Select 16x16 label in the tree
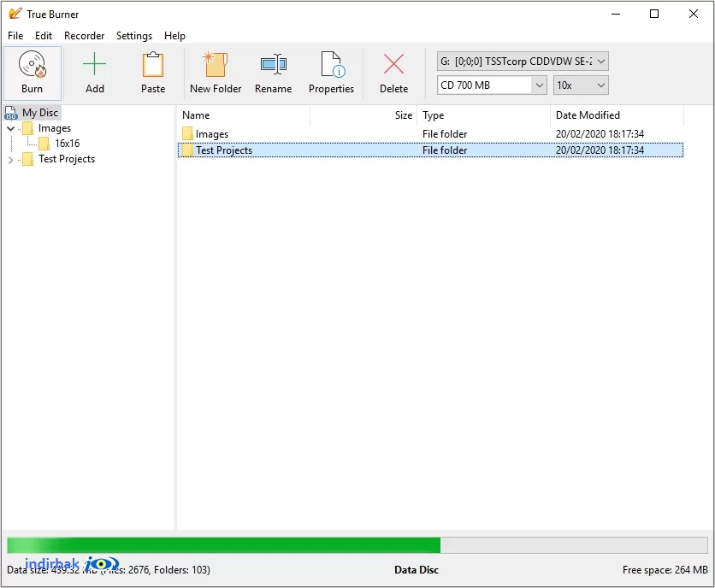715x588 pixels. tap(67, 144)
